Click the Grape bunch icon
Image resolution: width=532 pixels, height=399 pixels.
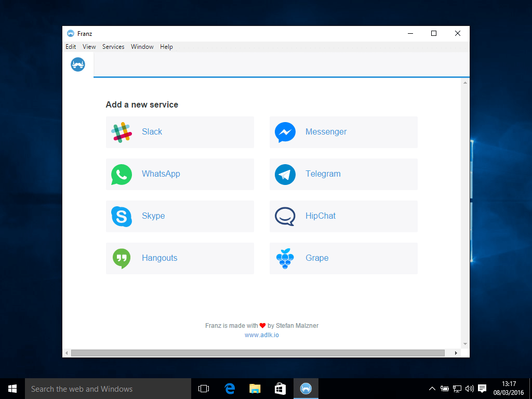click(x=285, y=258)
